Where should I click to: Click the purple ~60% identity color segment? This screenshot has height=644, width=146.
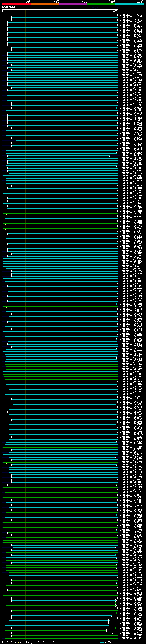point(73,4)
